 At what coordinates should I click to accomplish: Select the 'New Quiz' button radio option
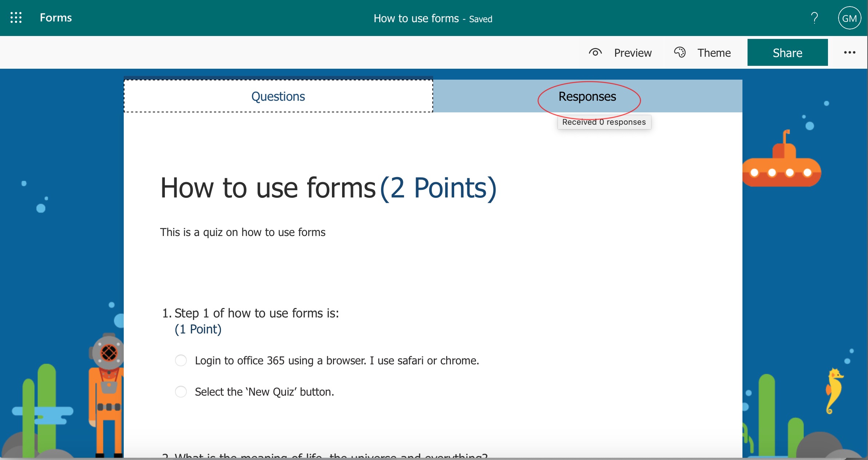181,392
